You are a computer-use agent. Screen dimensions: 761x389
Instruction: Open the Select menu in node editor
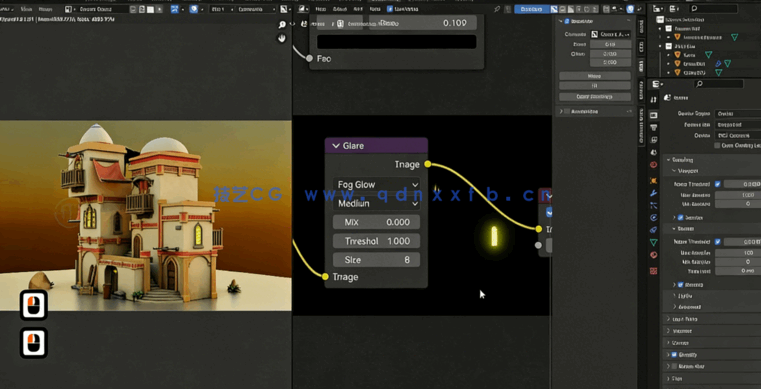click(x=339, y=9)
